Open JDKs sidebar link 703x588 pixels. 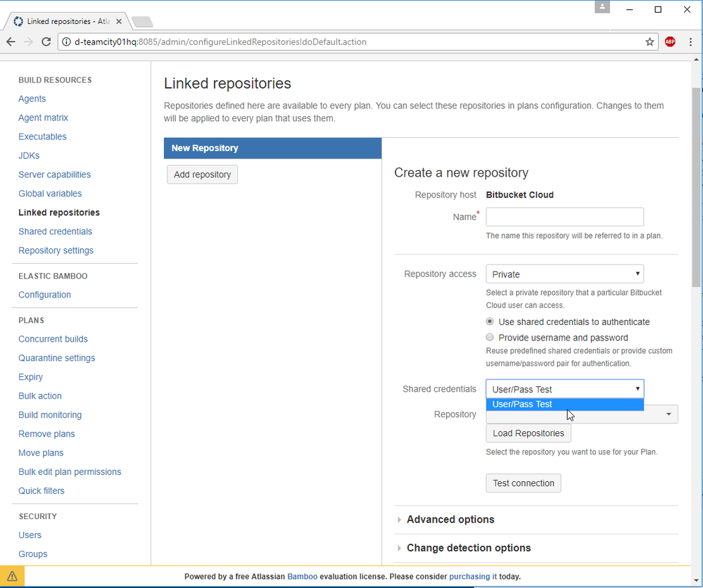pos(29,155)
